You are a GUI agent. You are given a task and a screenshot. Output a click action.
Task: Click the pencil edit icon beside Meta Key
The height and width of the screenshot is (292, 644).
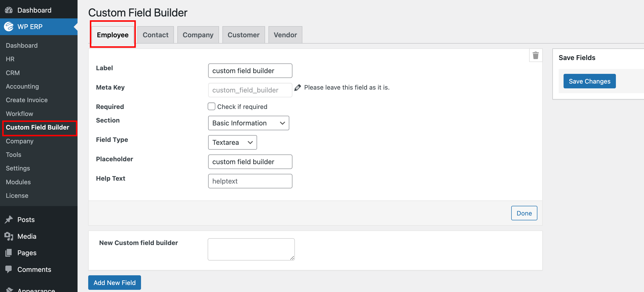298,87
